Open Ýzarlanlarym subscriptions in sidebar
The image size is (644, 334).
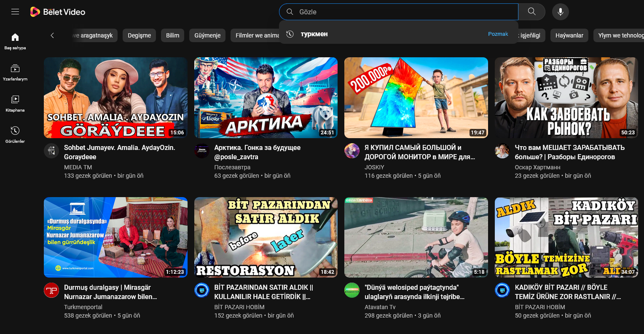[15, 72]
